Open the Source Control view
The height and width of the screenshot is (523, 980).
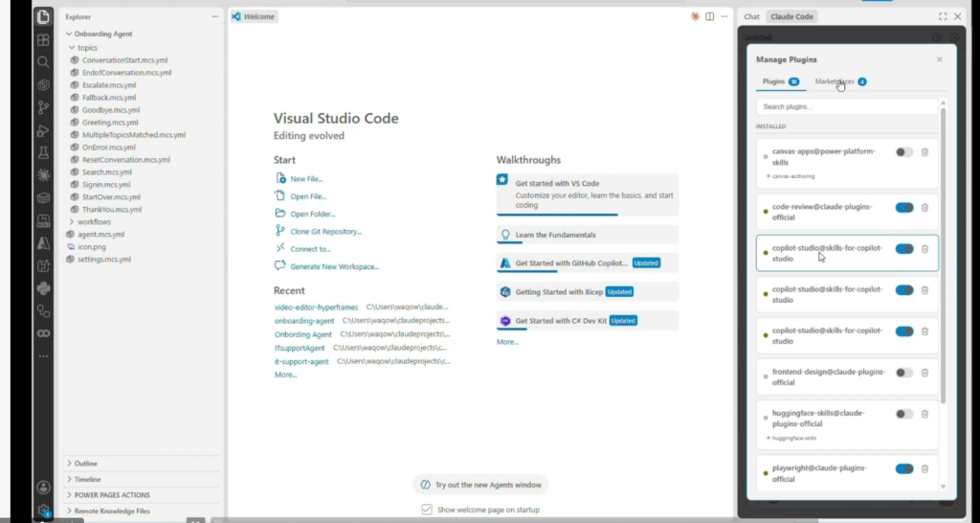point(43,107)
